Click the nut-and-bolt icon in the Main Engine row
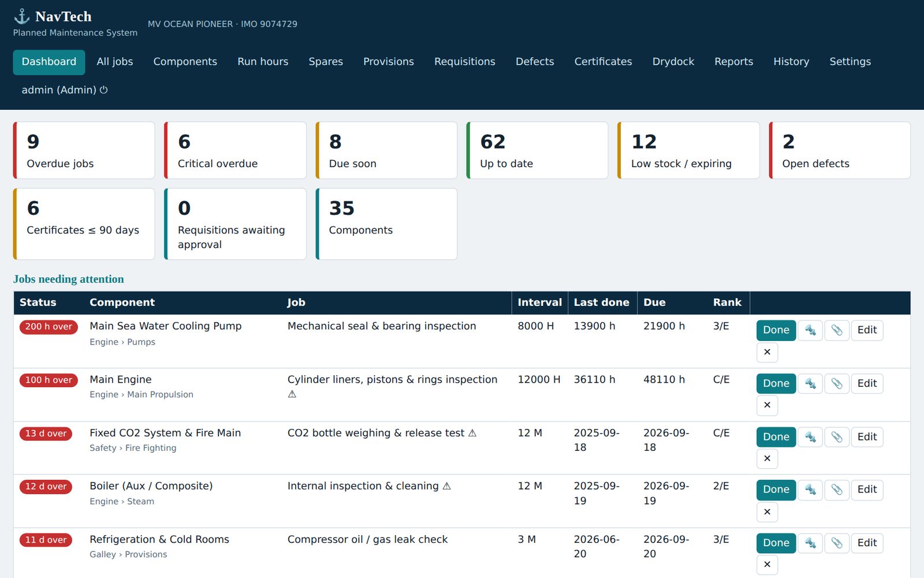This screenshot has width=924, height=578. pos(810,383)
